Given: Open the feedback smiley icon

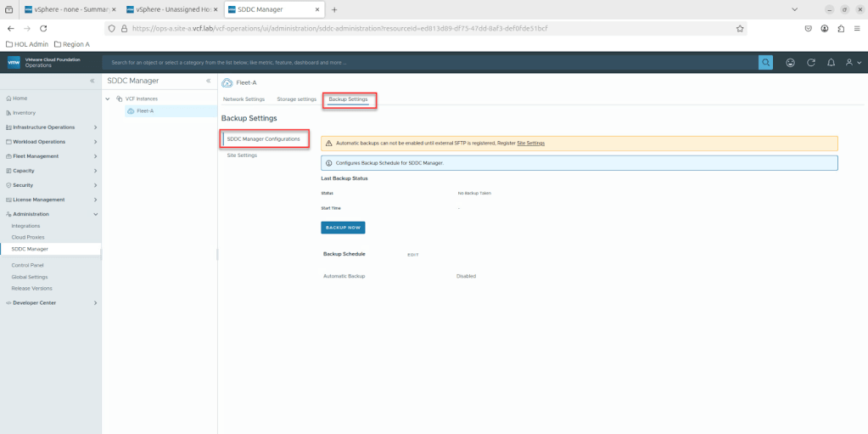Looking at the screenshot, I should coord(791,63).
